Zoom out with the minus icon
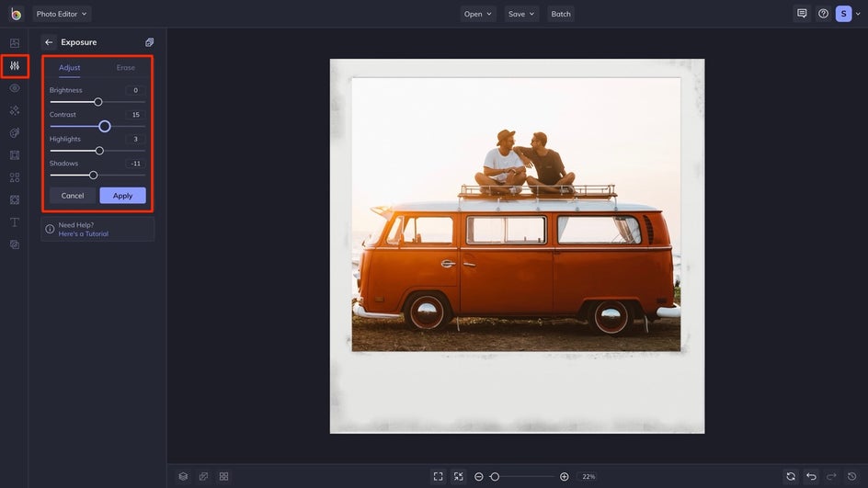 479,476
